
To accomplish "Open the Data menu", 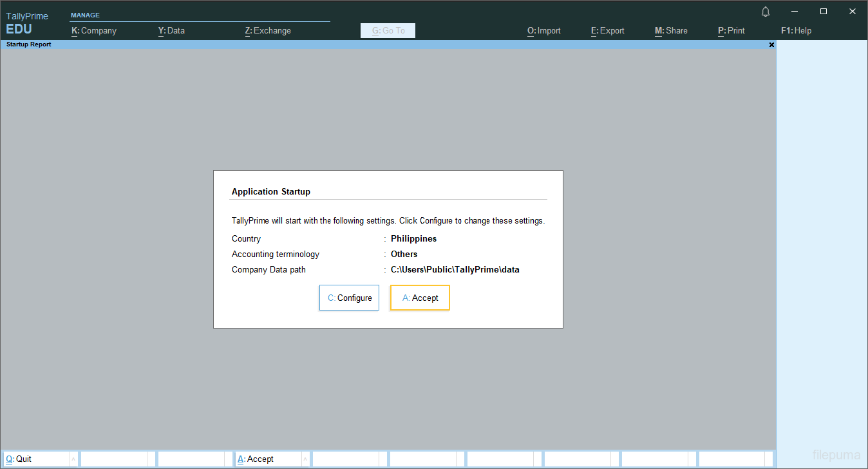I will pos(171,30).
